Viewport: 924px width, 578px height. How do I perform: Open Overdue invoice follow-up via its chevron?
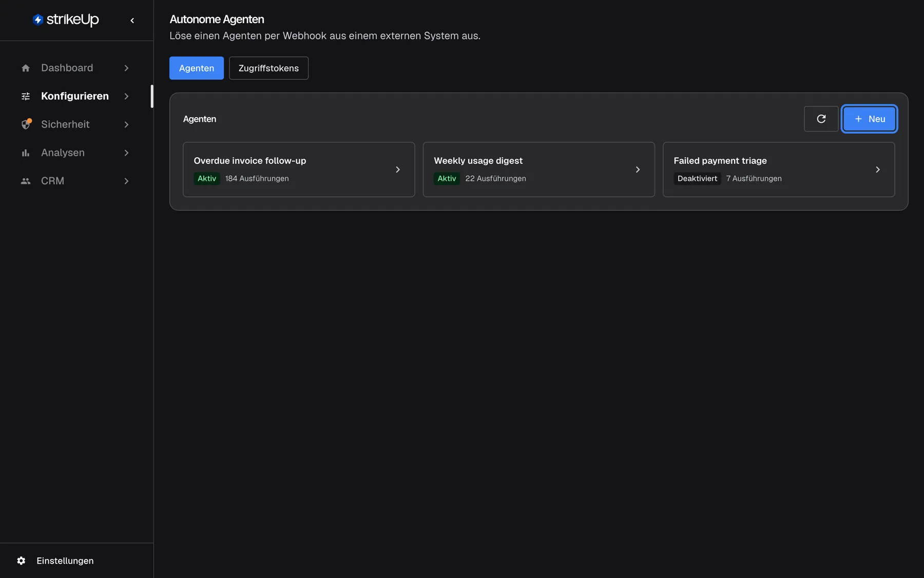[x=398, y=170]
